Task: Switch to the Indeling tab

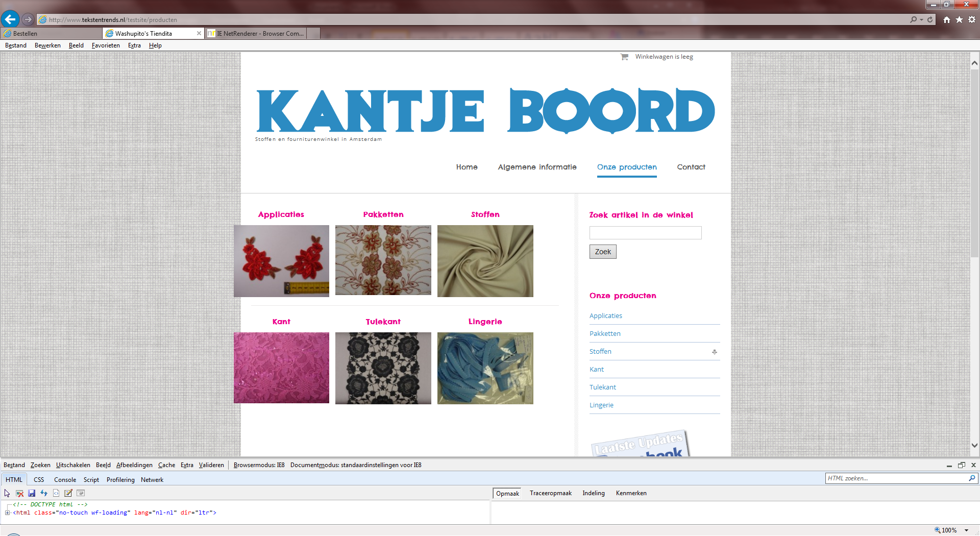Action: coord(594,493)
